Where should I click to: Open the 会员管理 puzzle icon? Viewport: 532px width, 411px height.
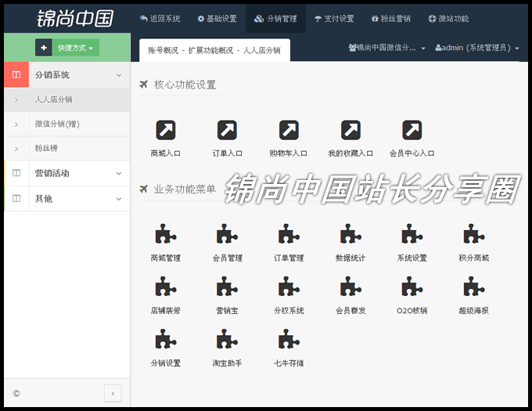(227, 234)
